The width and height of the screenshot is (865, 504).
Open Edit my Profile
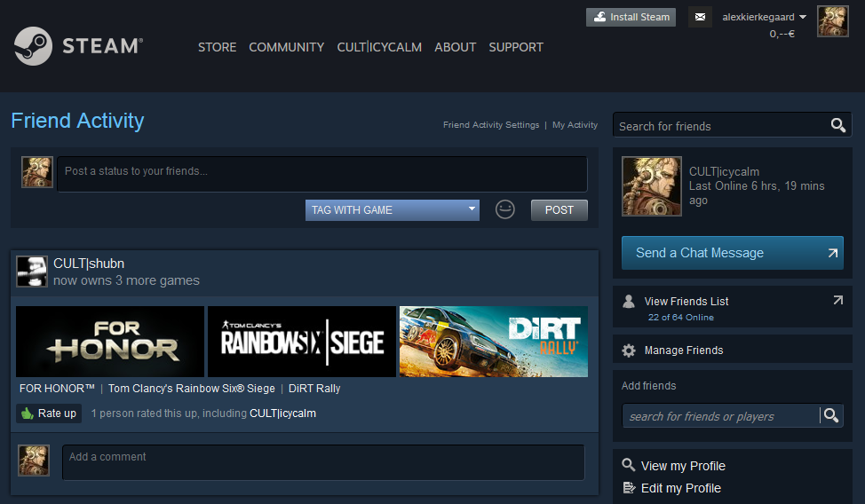(x=680, y=488)
